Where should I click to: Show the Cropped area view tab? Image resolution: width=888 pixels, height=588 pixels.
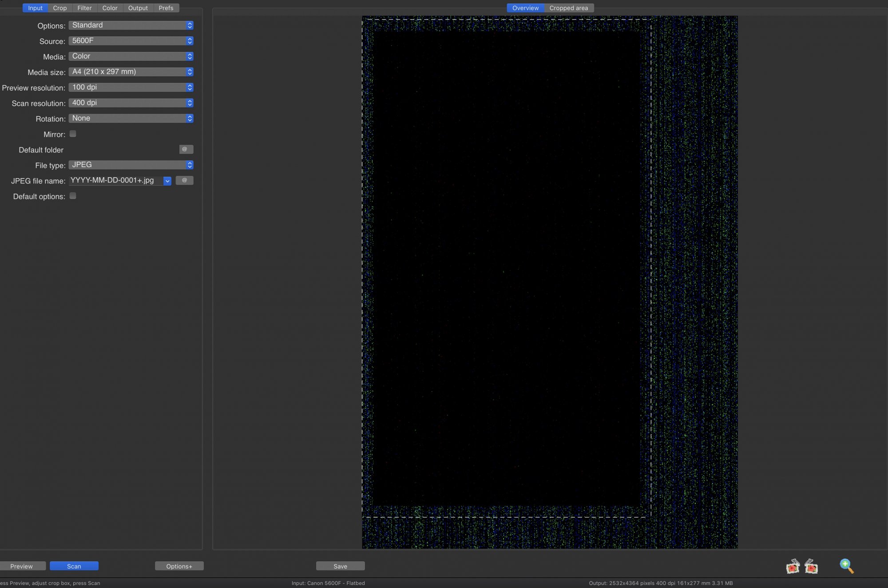pos(568,8)
